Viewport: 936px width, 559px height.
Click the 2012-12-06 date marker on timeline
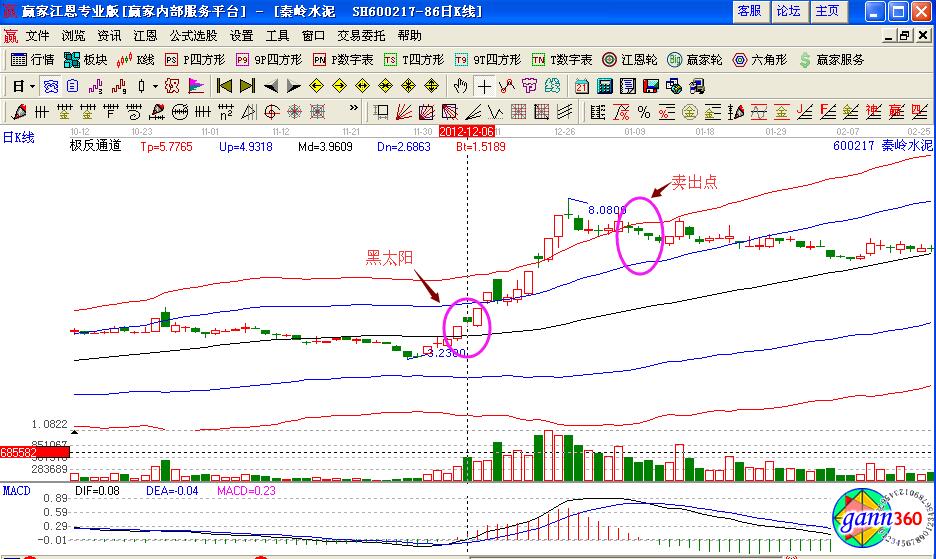click(468, 131)
